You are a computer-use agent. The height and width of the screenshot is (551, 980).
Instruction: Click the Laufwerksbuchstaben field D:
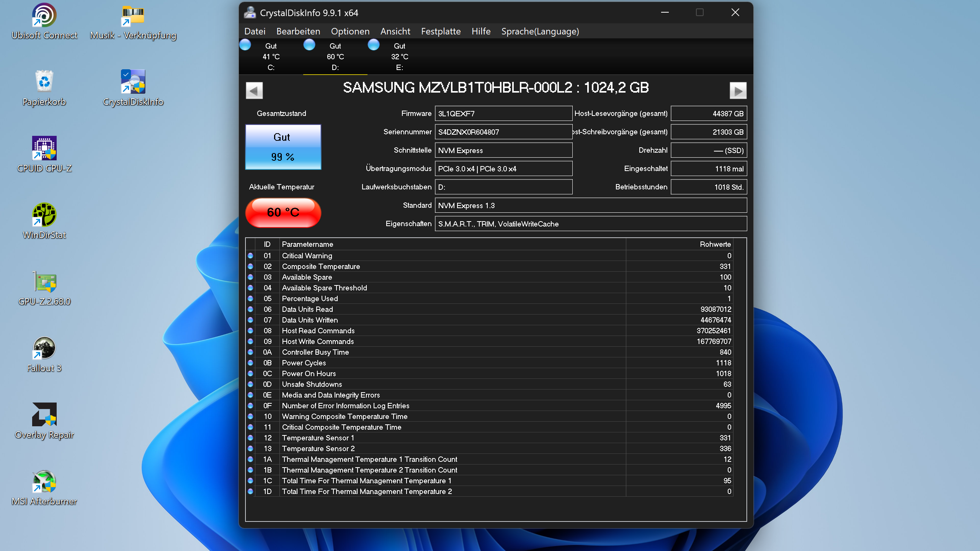[x=503, y=187]
